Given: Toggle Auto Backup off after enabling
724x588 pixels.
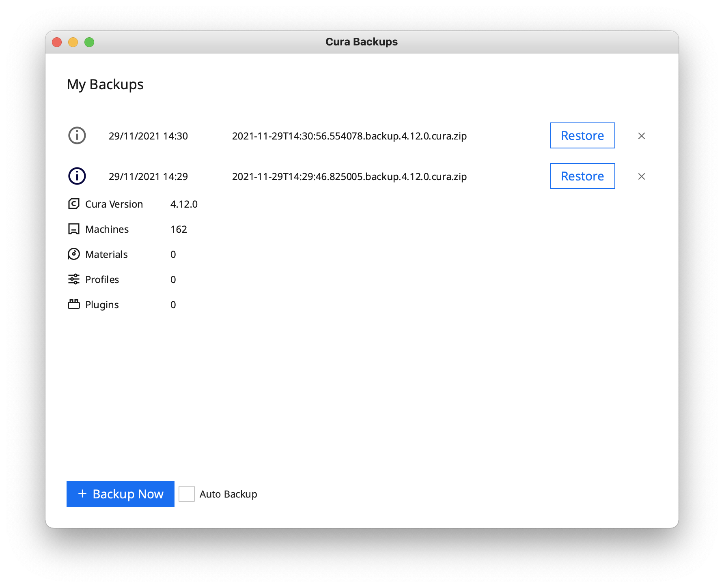Looking at the screenshot, I should tap(186, 494).
